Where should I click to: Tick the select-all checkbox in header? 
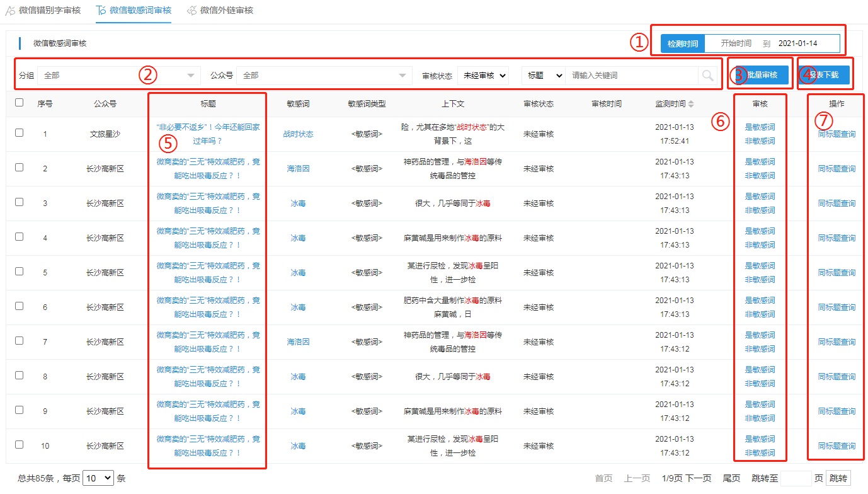click(19, 103)
